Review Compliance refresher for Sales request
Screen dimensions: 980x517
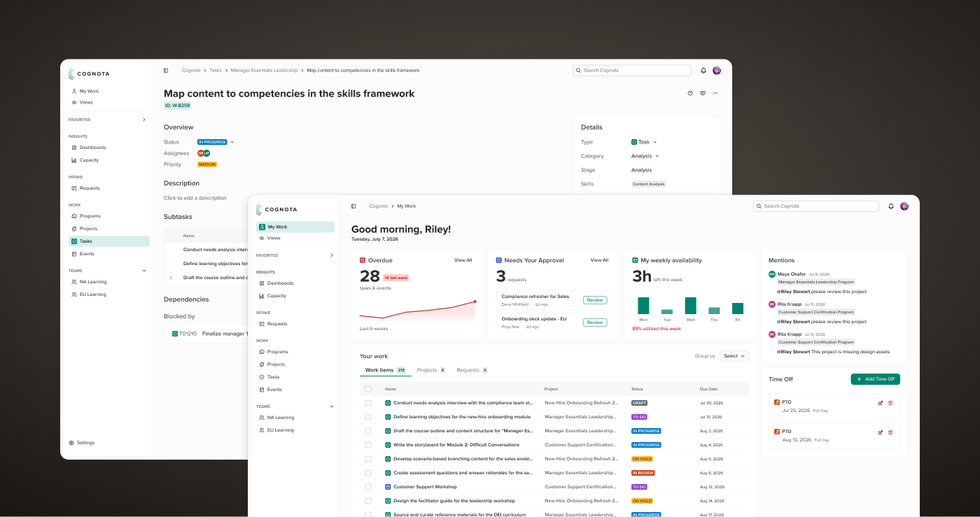tap(595, 300)
